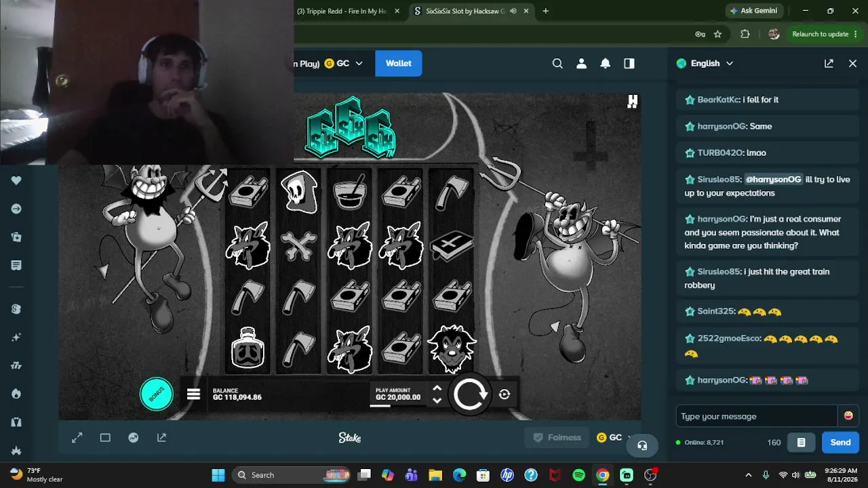Open the chat rules button
This screenshot has width=868, height=488.
(x=801, y=443)
